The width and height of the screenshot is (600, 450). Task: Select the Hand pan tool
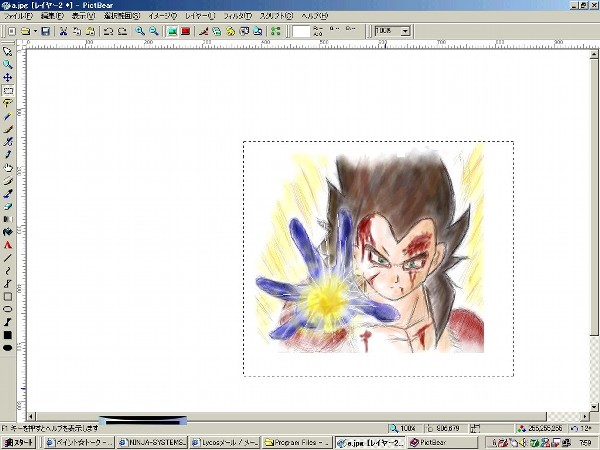click(x=7, y=167)
